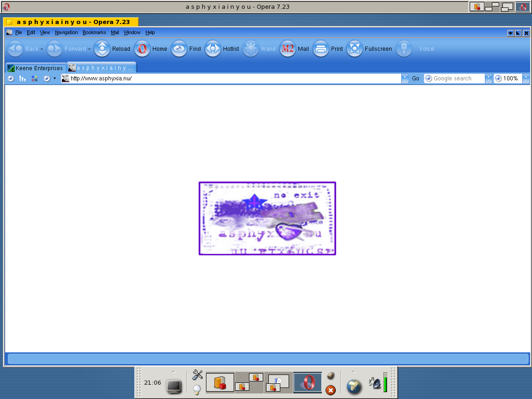Viewport: 532px width, 399px height.
Task: Switch to Fullscreen mode
Action: 369,49
